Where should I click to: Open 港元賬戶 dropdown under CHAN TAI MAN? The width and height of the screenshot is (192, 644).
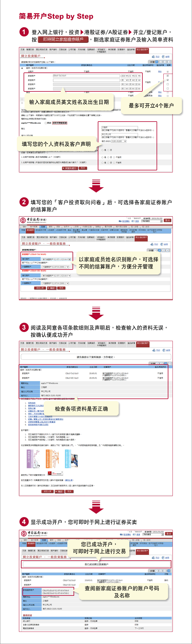[56, 259]
